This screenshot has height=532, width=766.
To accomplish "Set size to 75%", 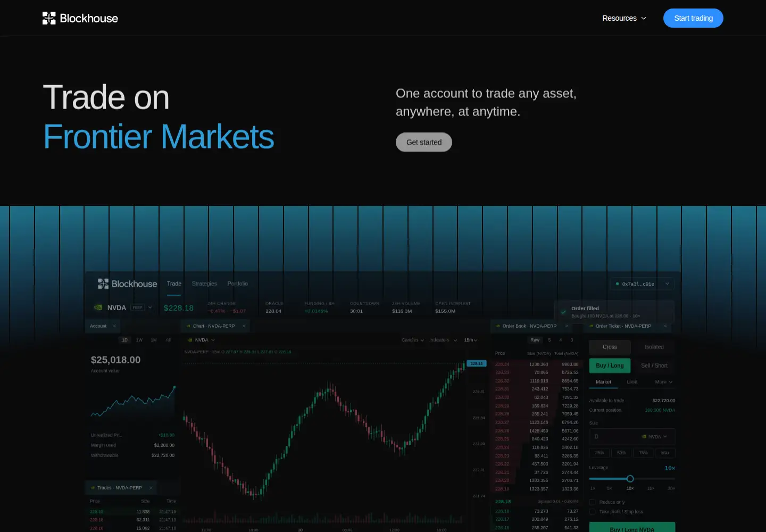I will (x=643, y=453).
